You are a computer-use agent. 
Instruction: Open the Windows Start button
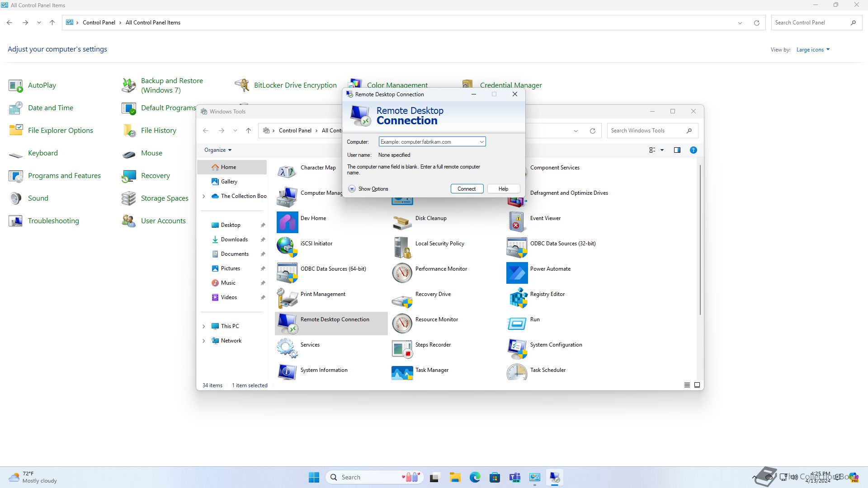[314, 477]
